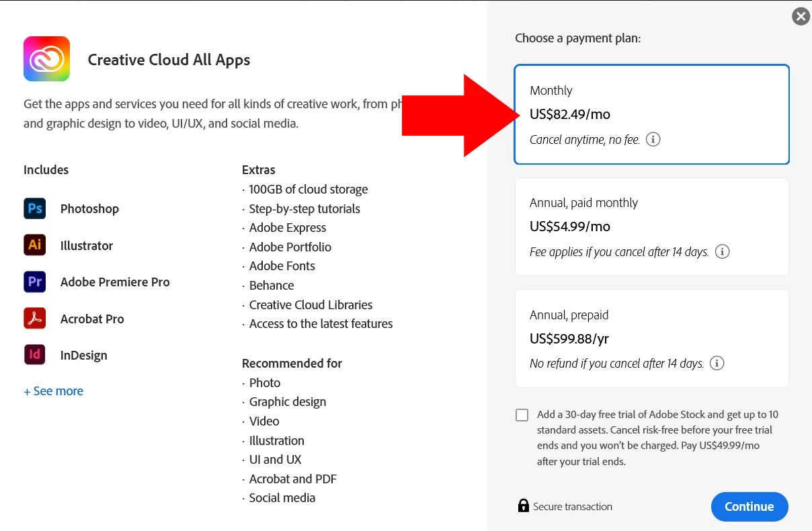Click the 'Illustrator' label
Image resolution: width=812 pixels, height=531 pixels.
tap(87, 245)
